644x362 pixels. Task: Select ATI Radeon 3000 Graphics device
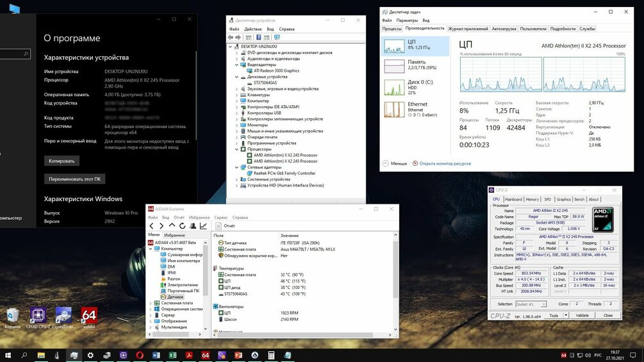coord(276,70)
